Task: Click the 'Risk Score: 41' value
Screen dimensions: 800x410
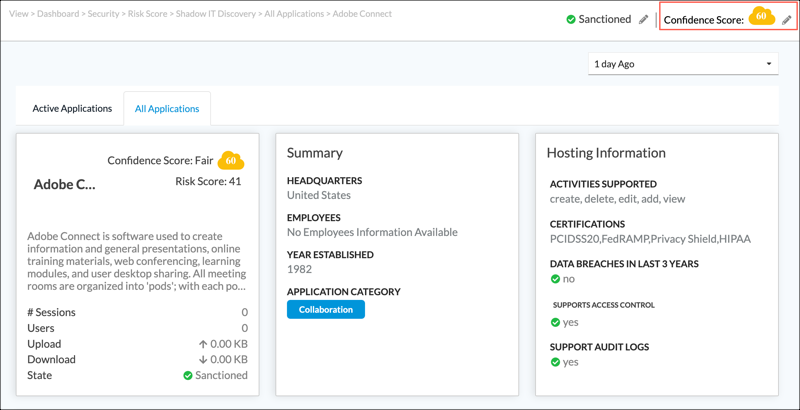Action: 208,181
